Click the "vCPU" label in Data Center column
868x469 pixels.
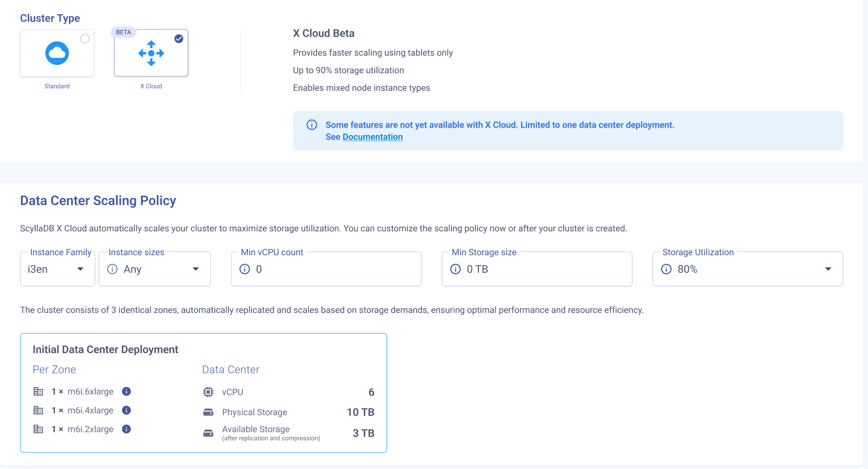pos(232,392)
